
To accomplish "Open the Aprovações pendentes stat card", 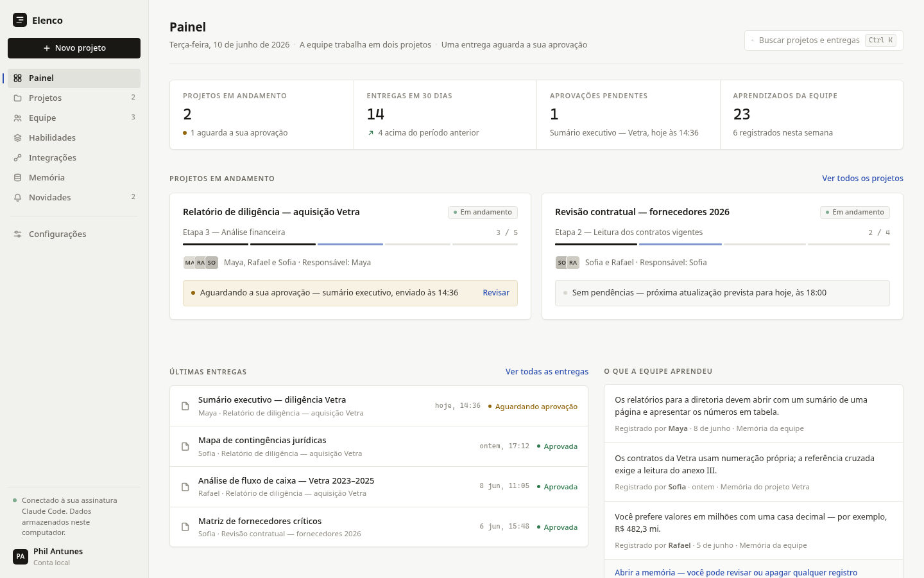I will coord(628,115).
